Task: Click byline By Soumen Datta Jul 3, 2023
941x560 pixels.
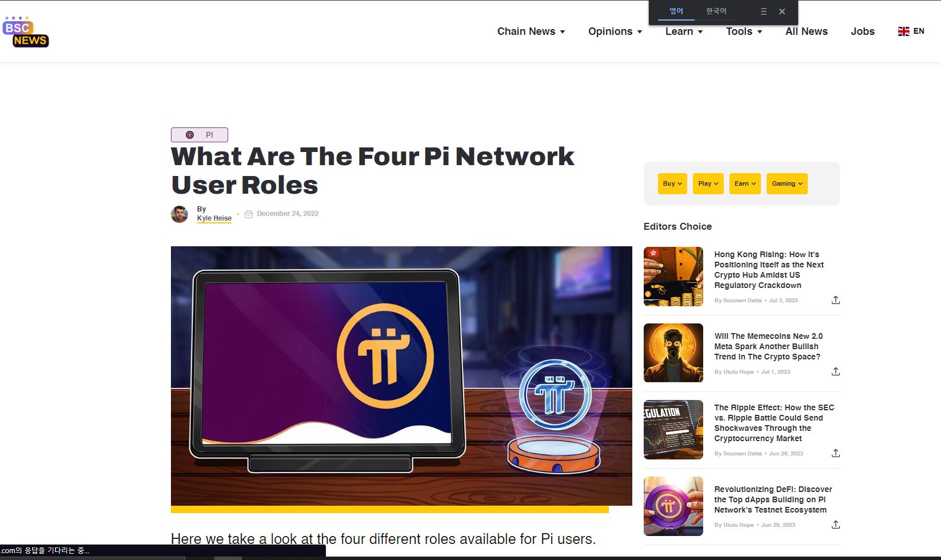Action: pos(756,301)
